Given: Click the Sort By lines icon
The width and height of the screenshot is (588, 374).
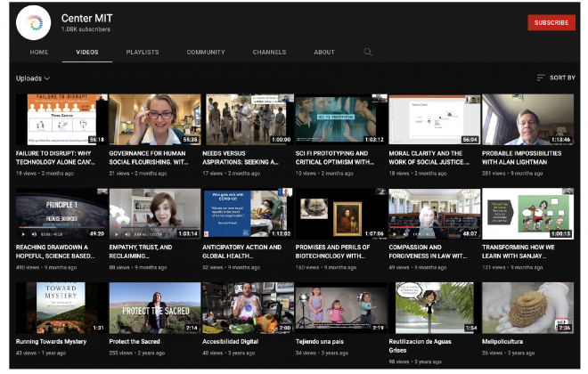Looking at the screenshot, I should pos(540,78).
